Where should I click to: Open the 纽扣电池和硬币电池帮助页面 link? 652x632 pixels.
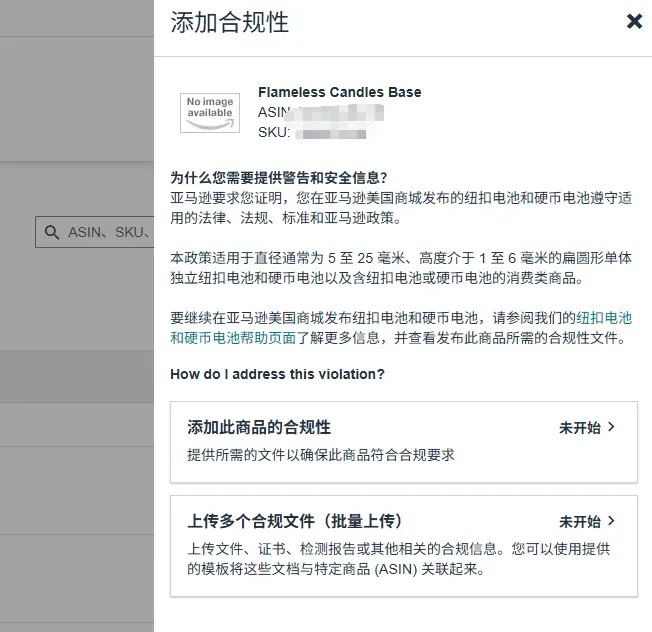[x=401, y=328]
